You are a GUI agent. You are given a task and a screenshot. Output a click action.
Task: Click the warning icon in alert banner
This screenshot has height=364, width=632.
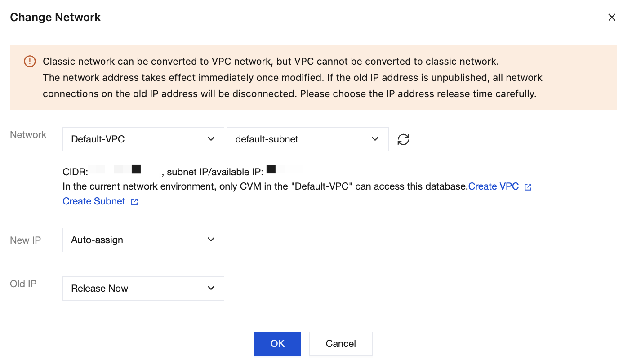pyautogui.click(x=30, y=61)
